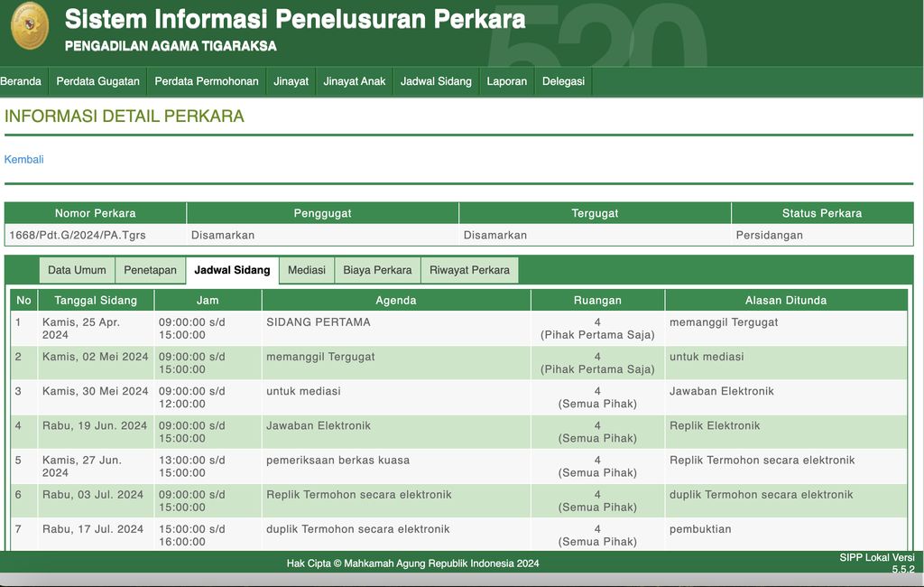Open the Beranda menu
This screenshot has height=587, width=924.
[21, 81]
